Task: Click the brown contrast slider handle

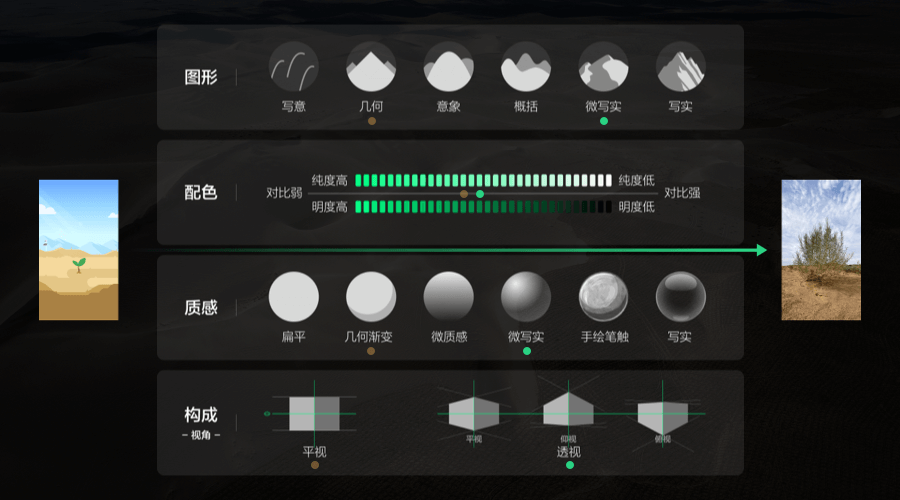Action: click(x=464, y=194)
